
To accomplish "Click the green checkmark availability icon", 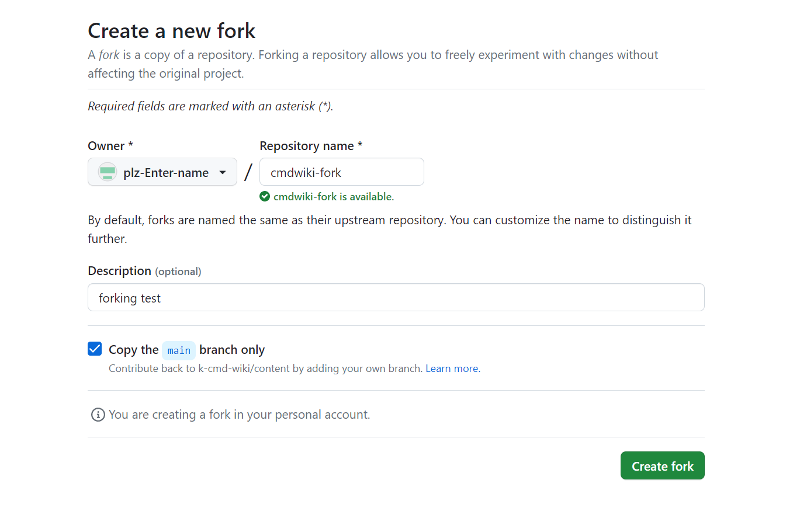I will pos(265,196).
